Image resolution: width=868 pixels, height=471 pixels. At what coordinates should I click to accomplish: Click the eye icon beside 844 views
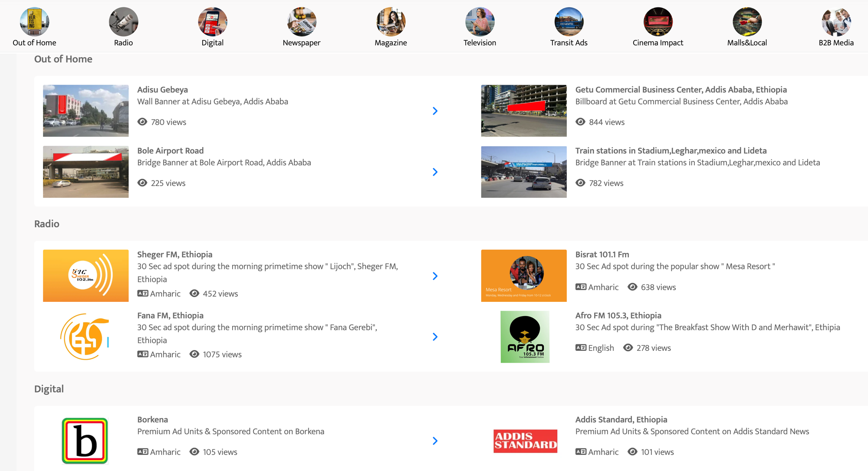(580, 122)
